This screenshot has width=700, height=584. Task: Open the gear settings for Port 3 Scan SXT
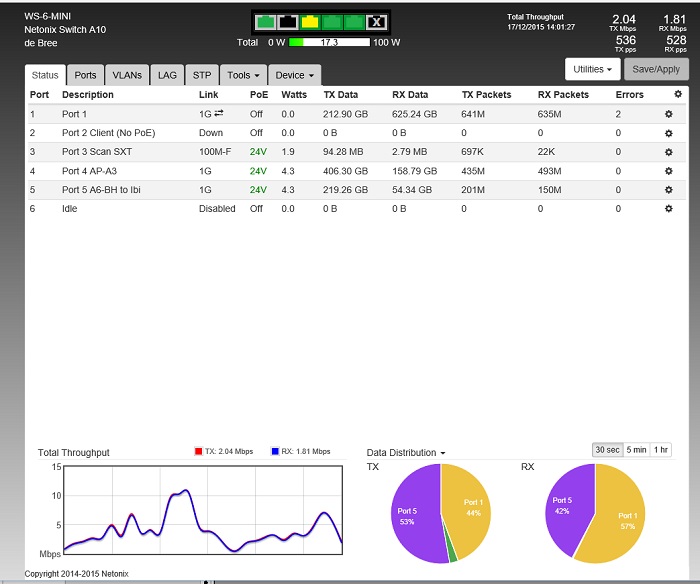[668, 152]
